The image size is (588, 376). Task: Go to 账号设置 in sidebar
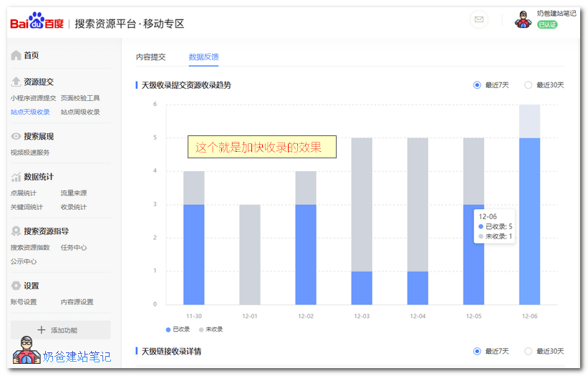24,302
